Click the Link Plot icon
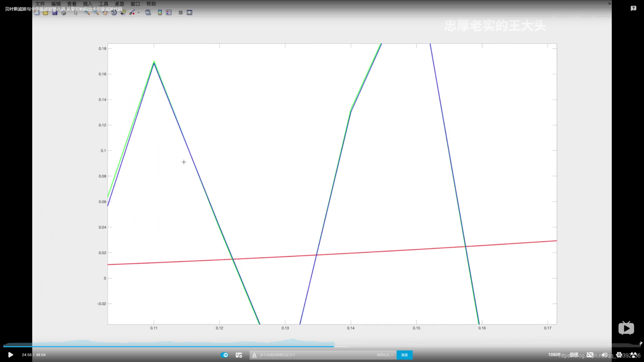This screenshot has height=362, width=644. 148,13
